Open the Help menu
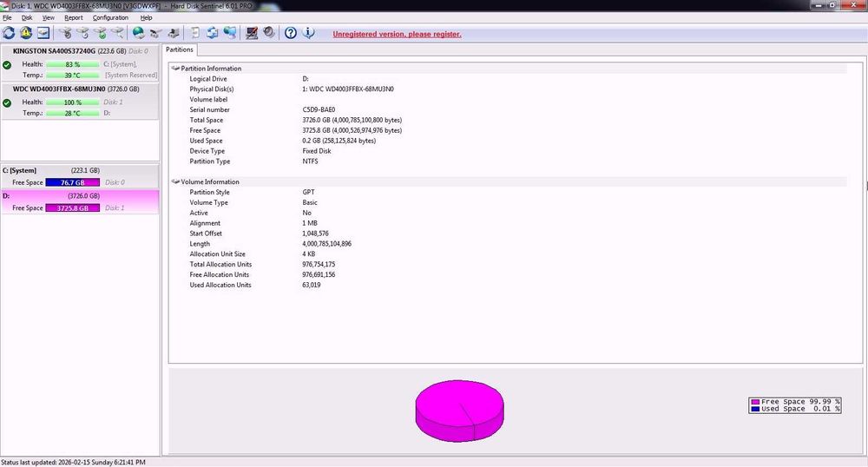 [x=146, y=17]
